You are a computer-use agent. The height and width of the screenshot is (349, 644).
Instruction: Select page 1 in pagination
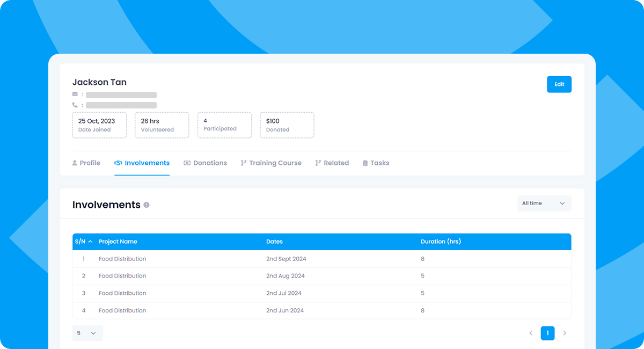(x=547, y=333)
